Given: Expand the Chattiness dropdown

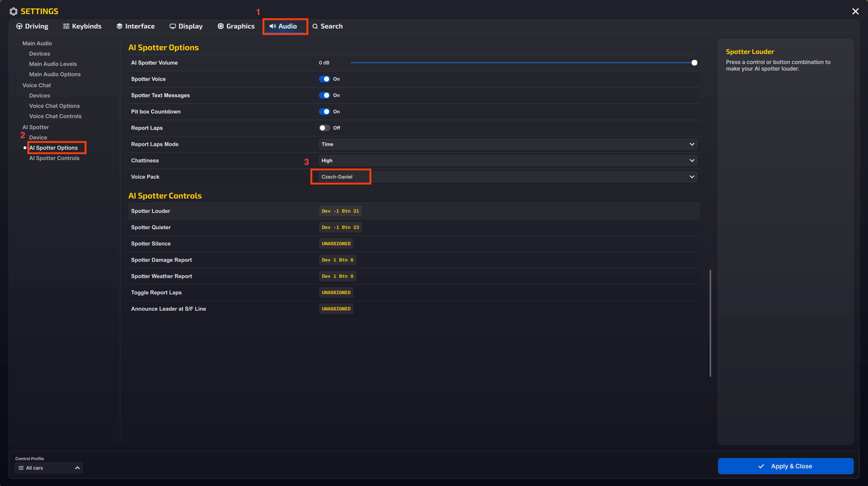Looking at the screenshot, I should click(507, 160).
